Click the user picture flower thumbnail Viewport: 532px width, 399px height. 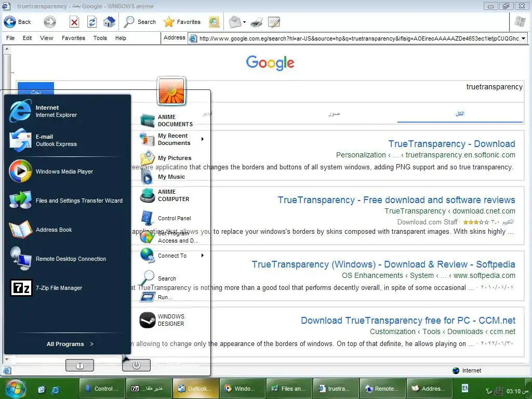(x=171, y=91)
